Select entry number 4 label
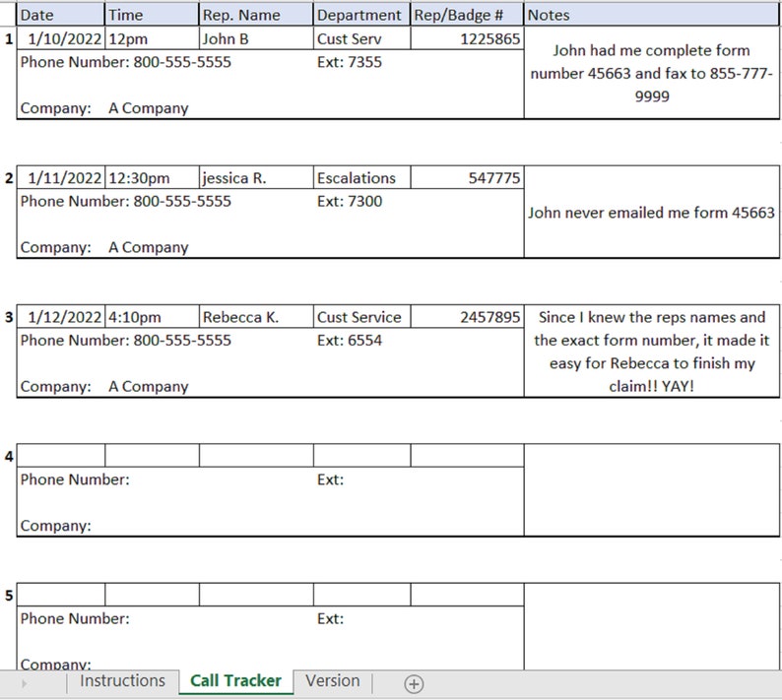The height and width of the screenshot is (700, 782). point(9,456)
